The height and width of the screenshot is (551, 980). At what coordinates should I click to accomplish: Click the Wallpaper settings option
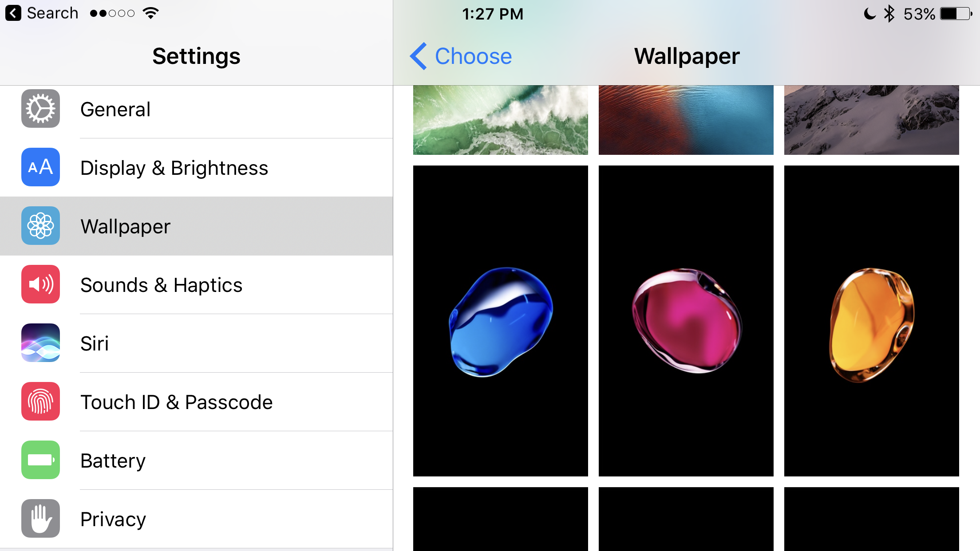tap(195, 225)
